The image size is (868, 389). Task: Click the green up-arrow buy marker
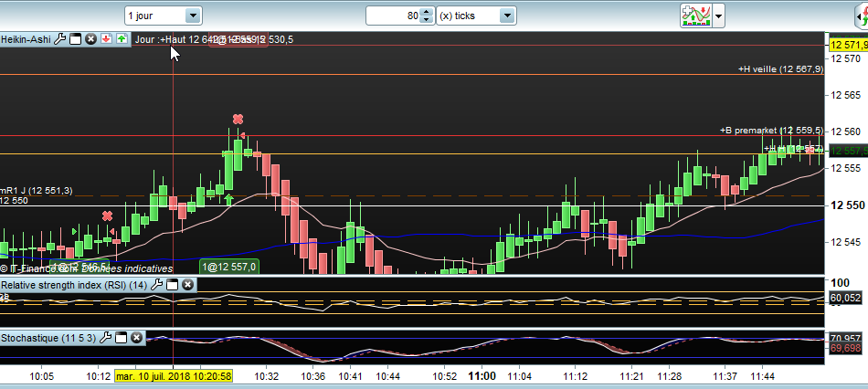pos(229,200)
